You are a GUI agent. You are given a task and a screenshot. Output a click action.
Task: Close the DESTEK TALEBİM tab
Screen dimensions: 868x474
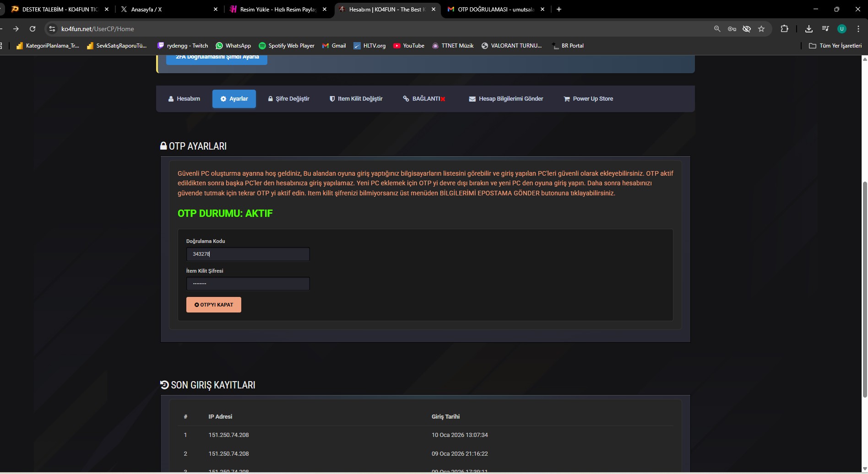pyautogui.click(x=107, y=9)
